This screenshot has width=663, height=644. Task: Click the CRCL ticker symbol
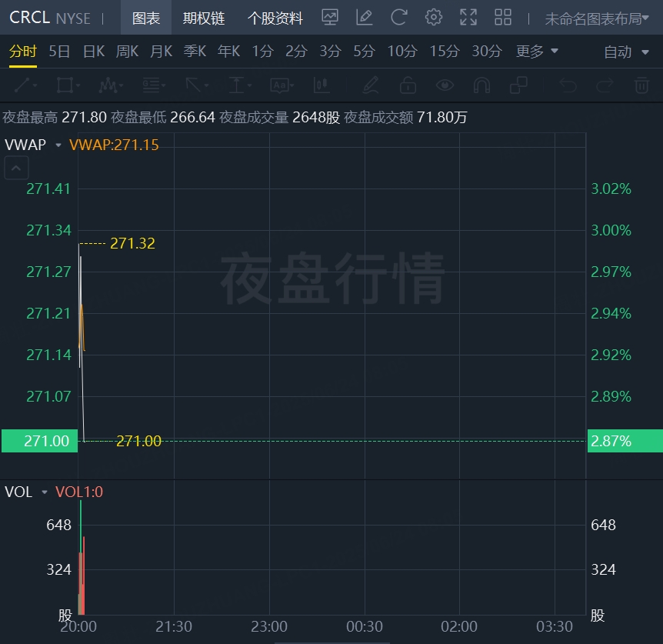tap(29, 18)
